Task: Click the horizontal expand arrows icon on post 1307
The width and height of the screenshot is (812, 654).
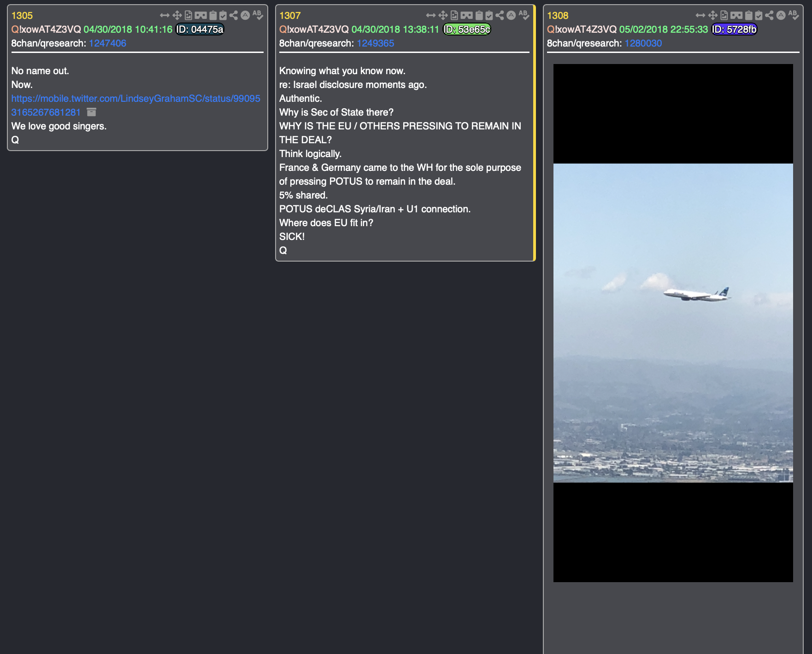Action: click(431, 15)
